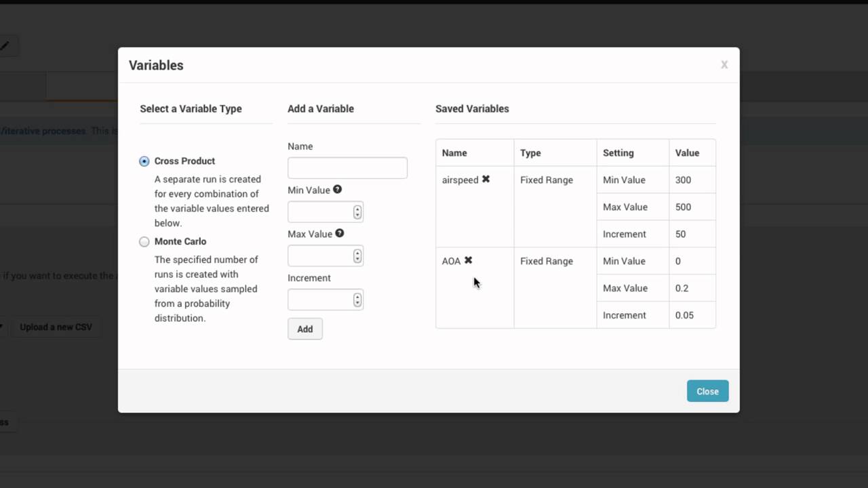Focus the Increment input box

(320, 300)
